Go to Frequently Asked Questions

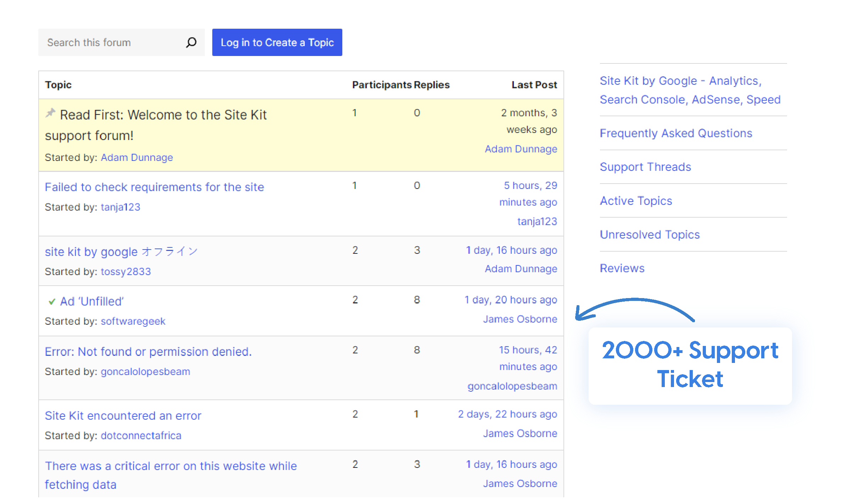click(x=676, y=133)
